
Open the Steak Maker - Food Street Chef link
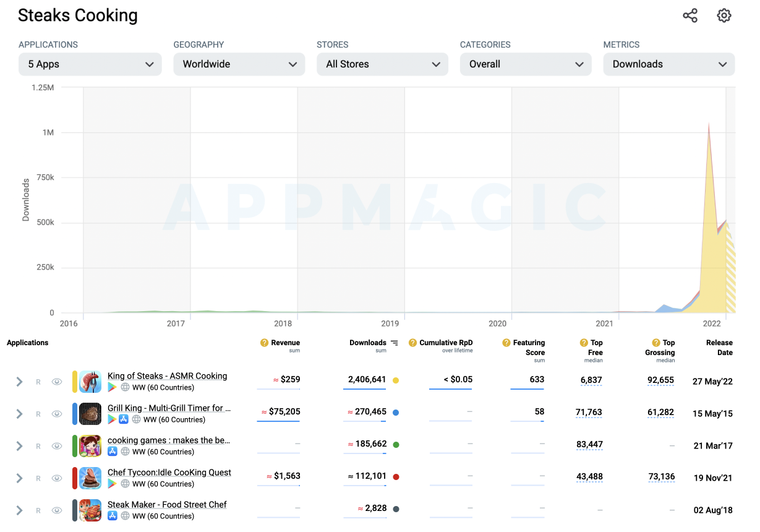point(167,505)
